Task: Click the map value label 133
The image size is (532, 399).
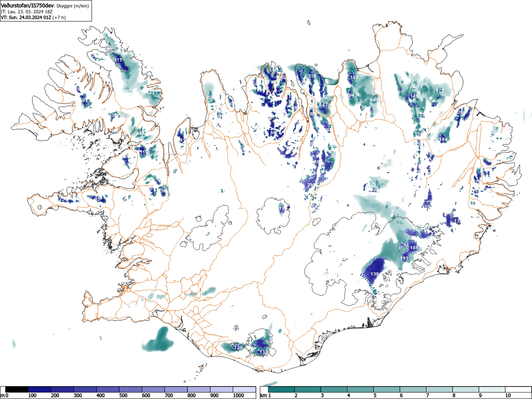Action: pyautogui.click(x=263, y=352)
